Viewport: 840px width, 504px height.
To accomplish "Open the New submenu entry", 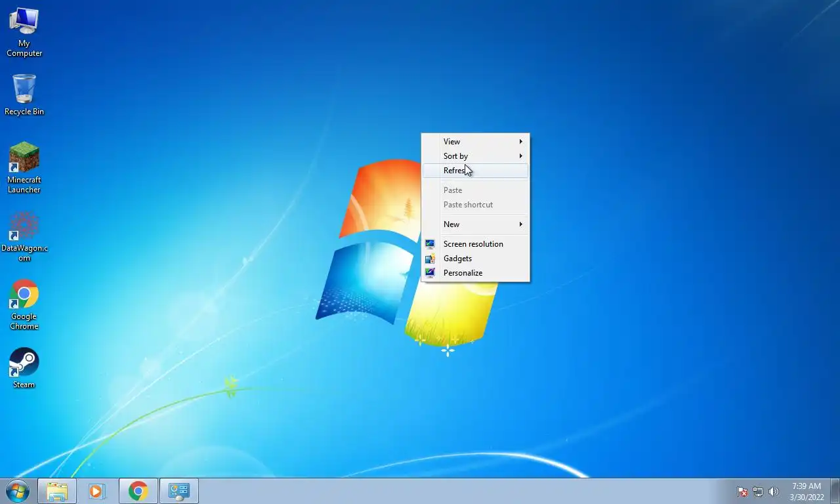I will [475, 224].
